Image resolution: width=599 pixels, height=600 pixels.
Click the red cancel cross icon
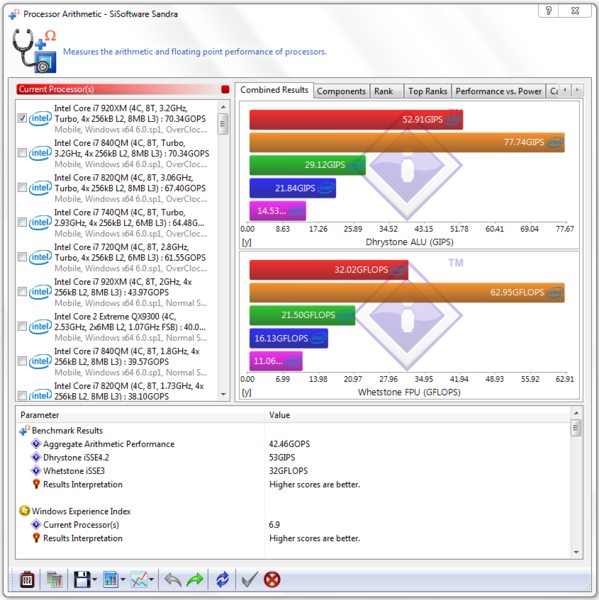coord(272,579)
